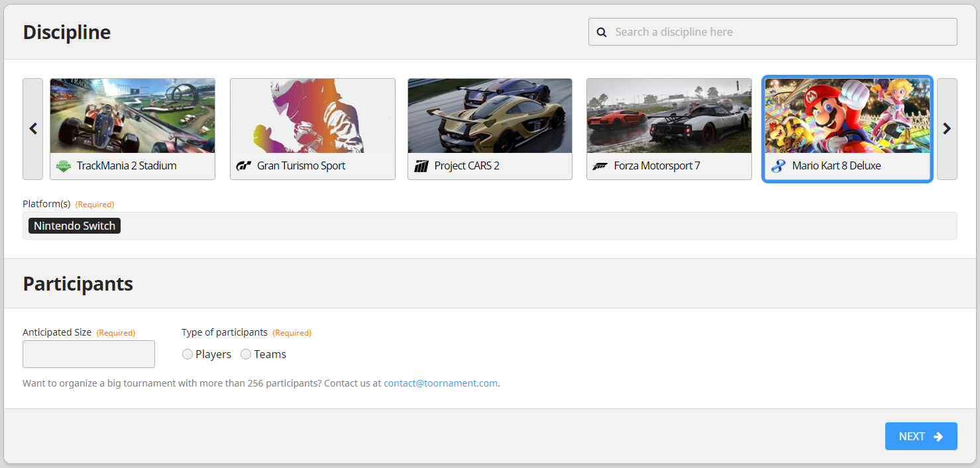Click the Anticipated Size input box
Image resolution: width=980 pixels, height=468 pixels.
point(89,354)
